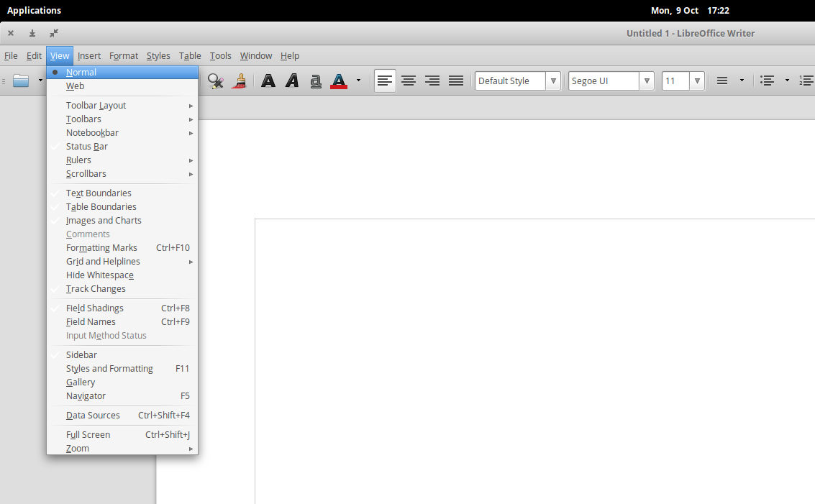This screenshot has height=504, width=815.
Task: Open Styles and Formatting from the menu
Action: (x=109, y=368)
